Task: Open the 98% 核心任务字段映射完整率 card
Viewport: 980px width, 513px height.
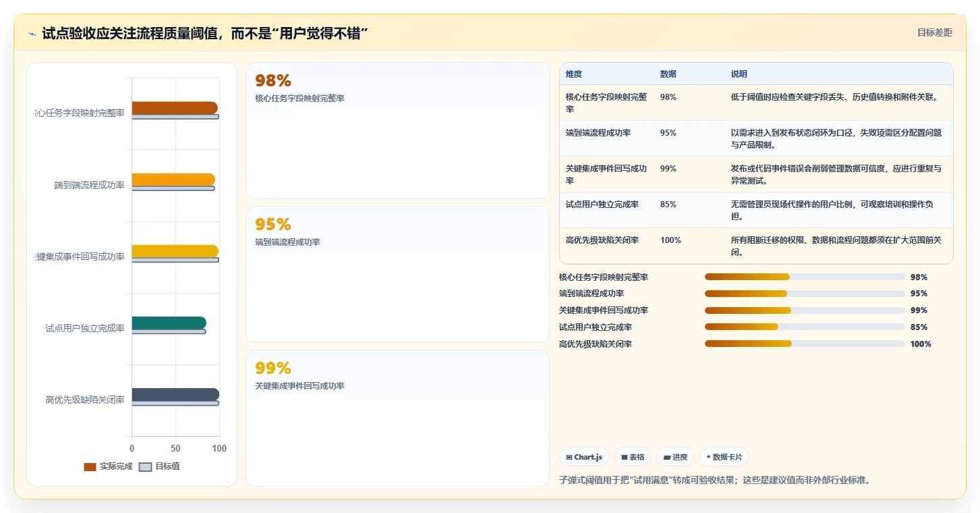Action: [397, 130]
